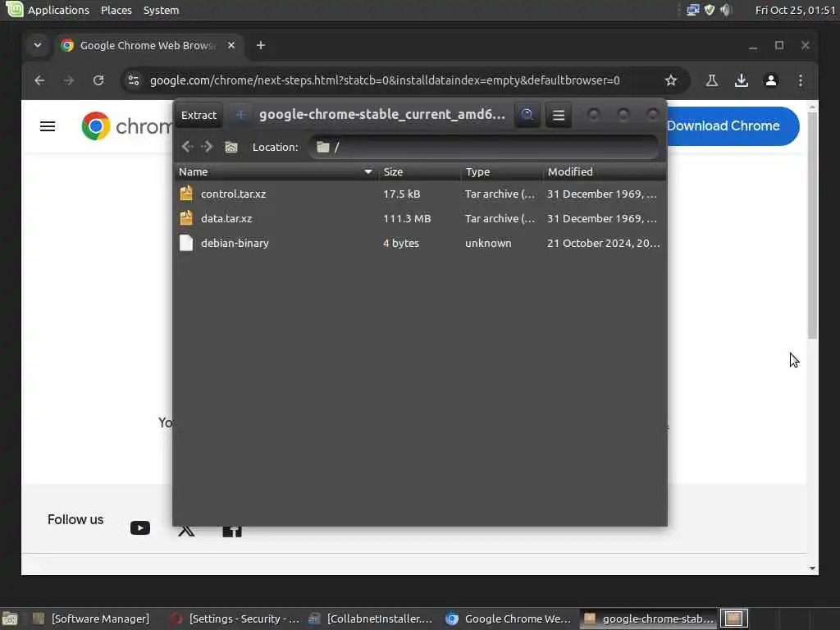Image resolution: width=840 pixels, height=630 pixels.
Task: Click the update shield tray icon
Action: click(x=710, y=10)
